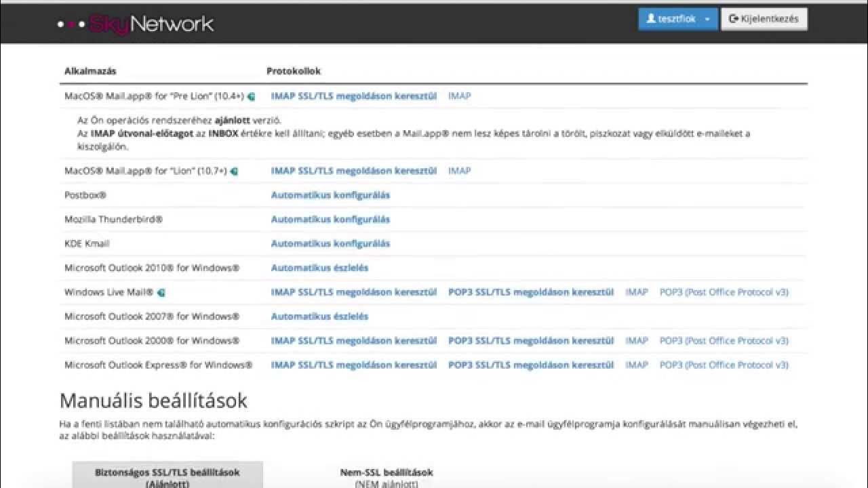
Task: Click the Postbox application name
Action: (85, 195)
